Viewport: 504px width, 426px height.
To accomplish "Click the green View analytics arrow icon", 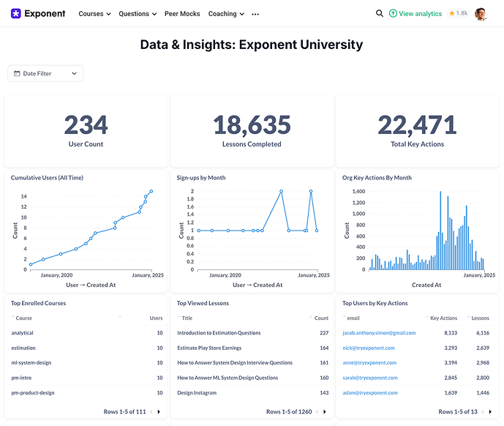I will (393, 13).
